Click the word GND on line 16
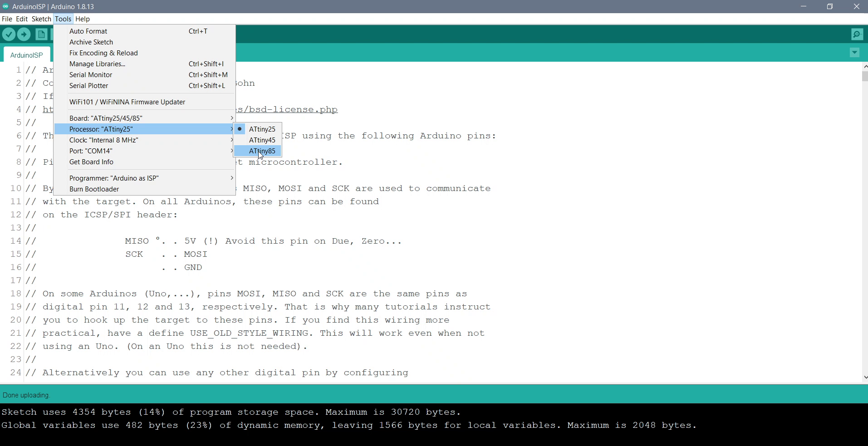 [x=193, y=268]
